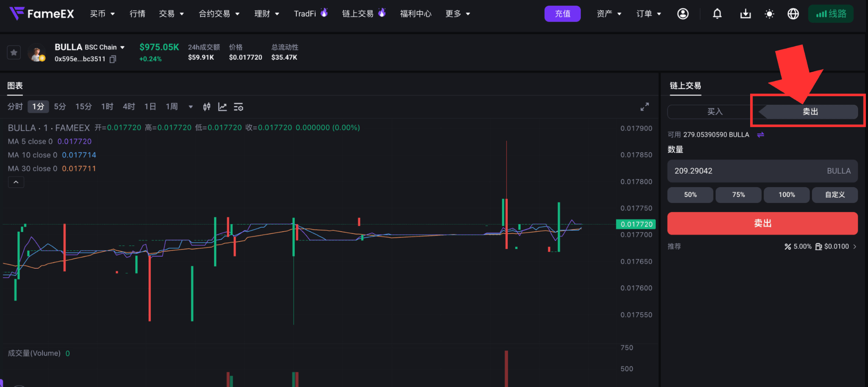Click the 0.017720 current price label

(636, 224)
